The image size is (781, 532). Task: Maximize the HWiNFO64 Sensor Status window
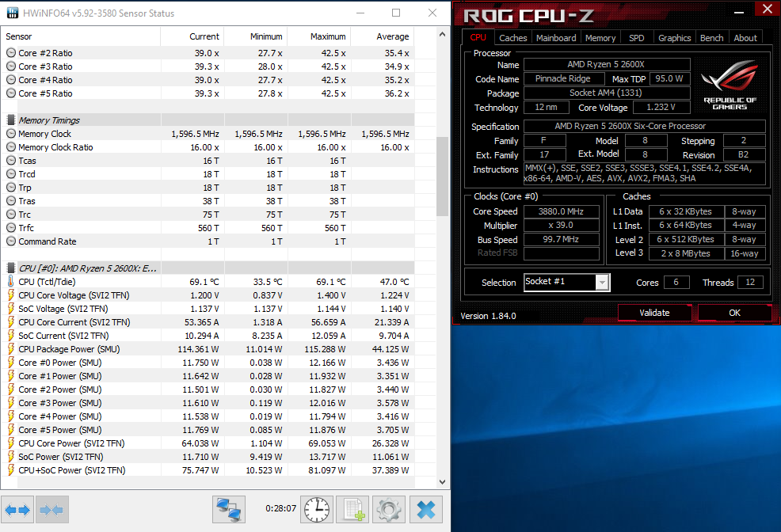pos(396,13)
